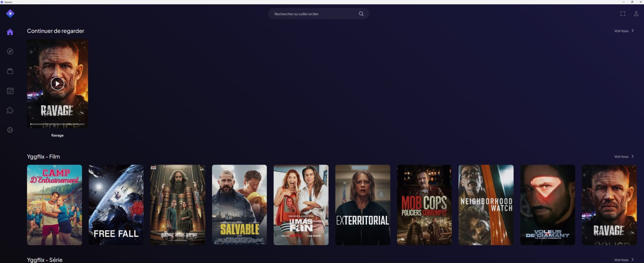The height and width of the screenshot is (263, 644).
Task: Click the Yggflix - Série heading
Action: pos(45,260)
